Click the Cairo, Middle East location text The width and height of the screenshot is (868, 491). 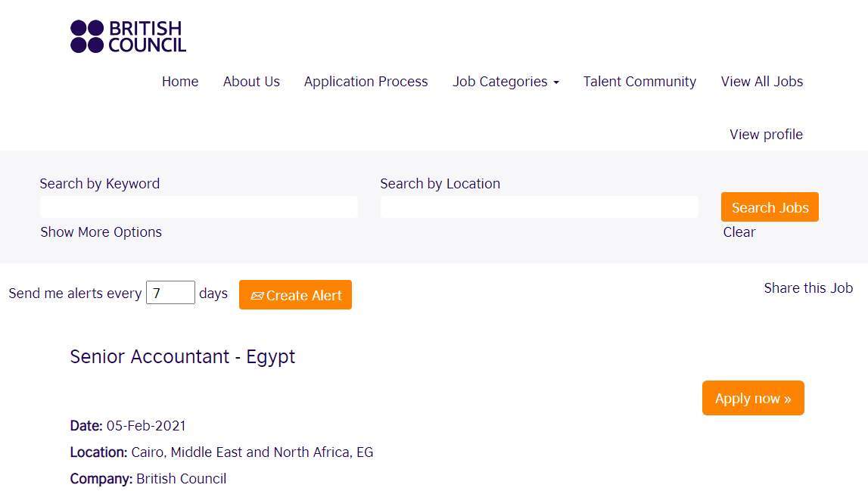(252, 452)
